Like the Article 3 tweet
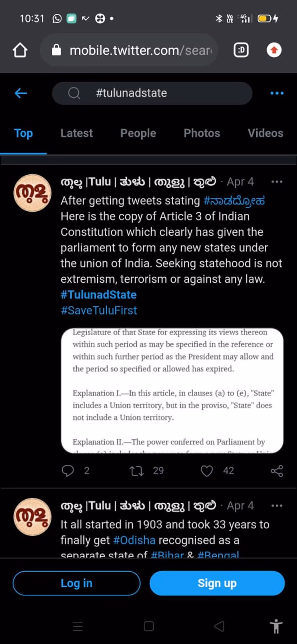This screenshot has width=297, height=644. pos(207,471)
